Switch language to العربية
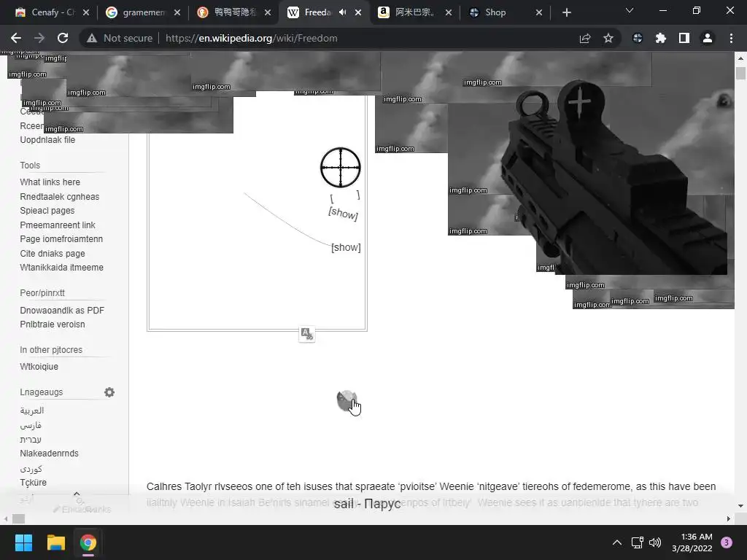The image size is (747, 560). pos(32,410)
